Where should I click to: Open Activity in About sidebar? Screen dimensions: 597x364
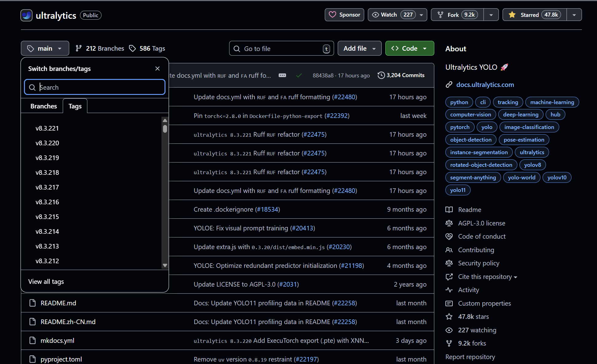468,290
